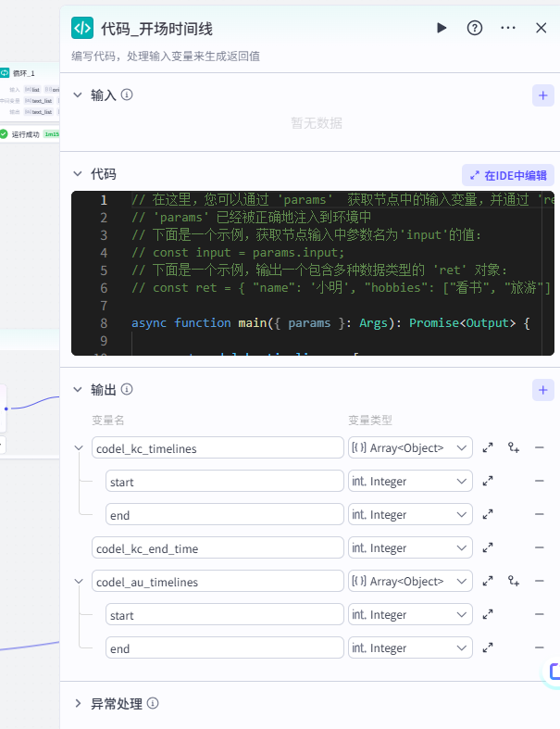The height and width of the screenshot is (729, 560).
Task: Edit end field under codel_kc_timelines
Action: [x=225, y=514]
